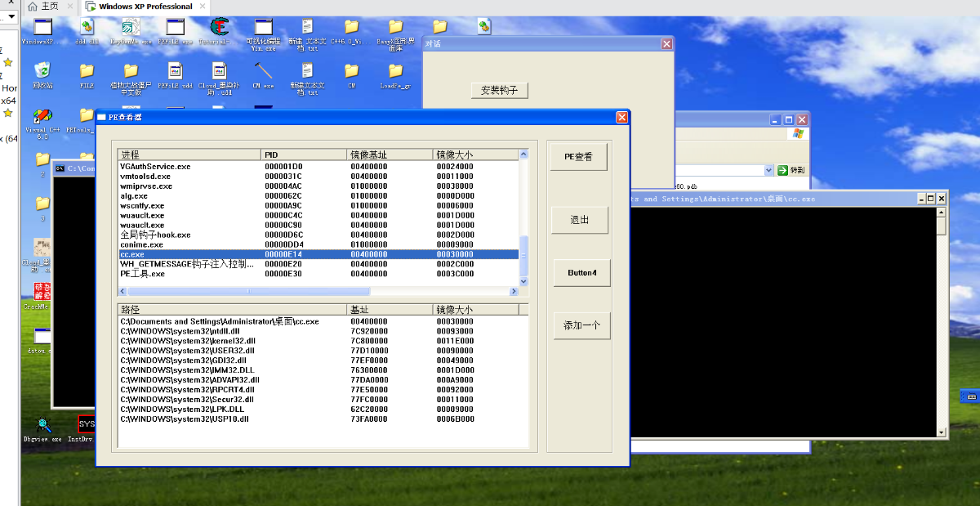Open the Visual C++ 6.0 shortcut
This screenshot has width=980, height=506.
[42, 123]
